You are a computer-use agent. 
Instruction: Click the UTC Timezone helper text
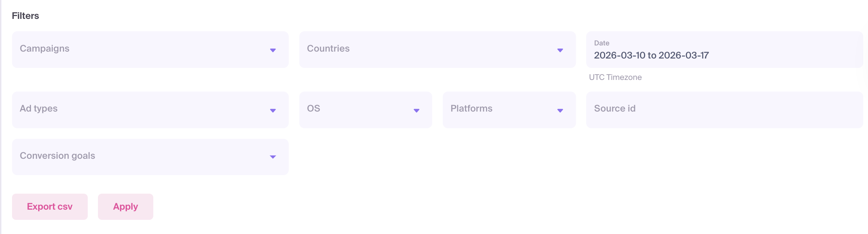pyautogui.click(x=615, y=77)
